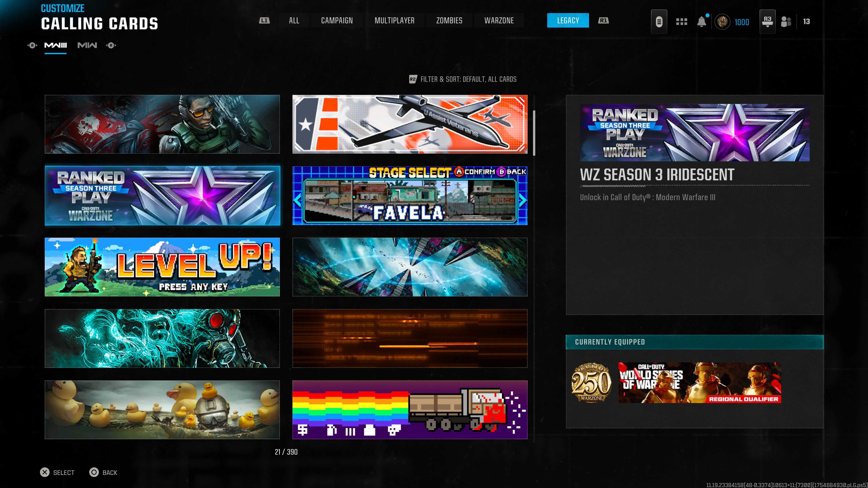Click the rank emblem beside 1000
The width and height of the screenshot is (868, 488).
tap(722, 22)
